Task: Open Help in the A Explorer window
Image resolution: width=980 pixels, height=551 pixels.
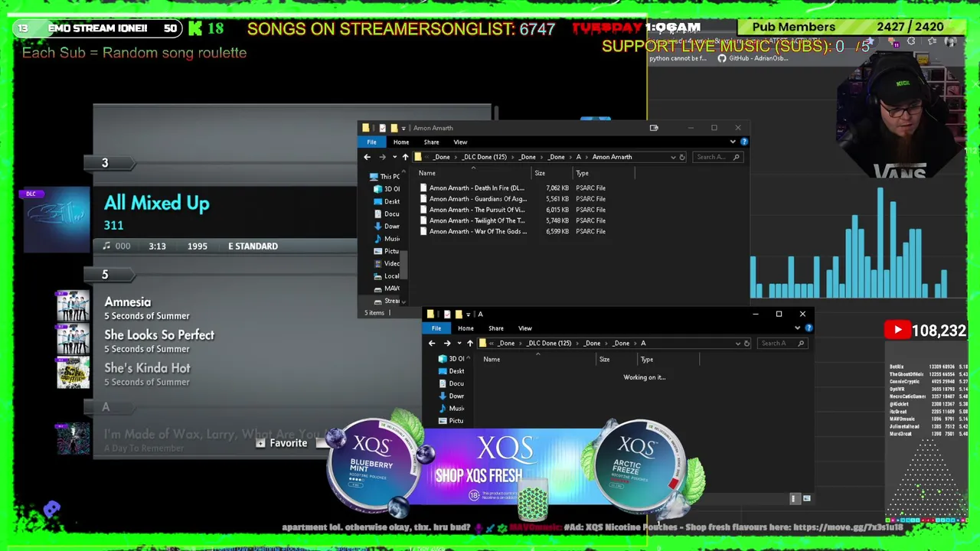Action: click(x=808, y=328)
